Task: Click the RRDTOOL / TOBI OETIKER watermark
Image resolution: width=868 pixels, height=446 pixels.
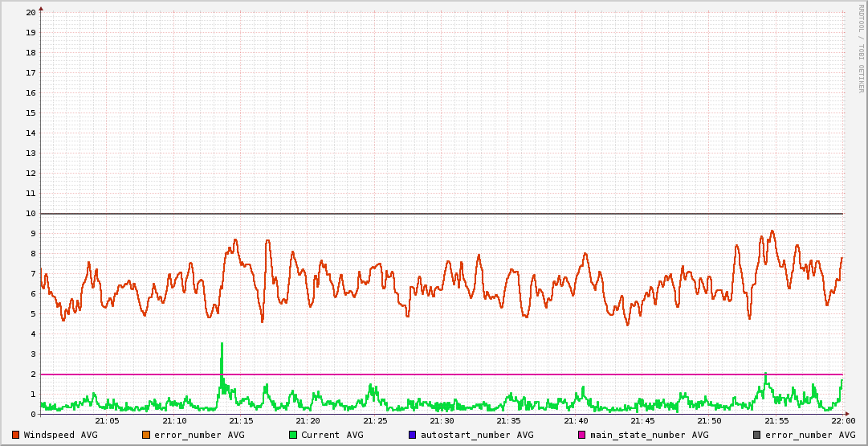Action: [862, 48]
